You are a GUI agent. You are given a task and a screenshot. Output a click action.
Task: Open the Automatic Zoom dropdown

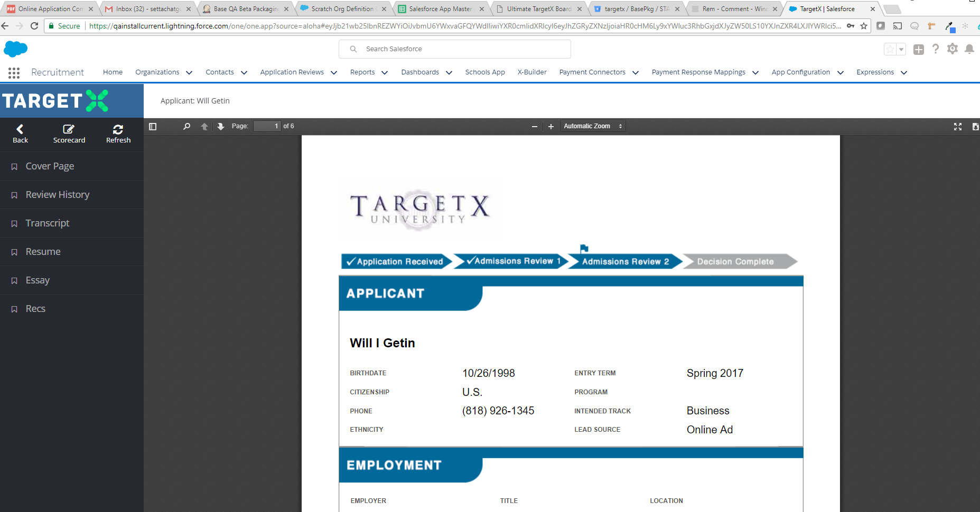point(593,126)
